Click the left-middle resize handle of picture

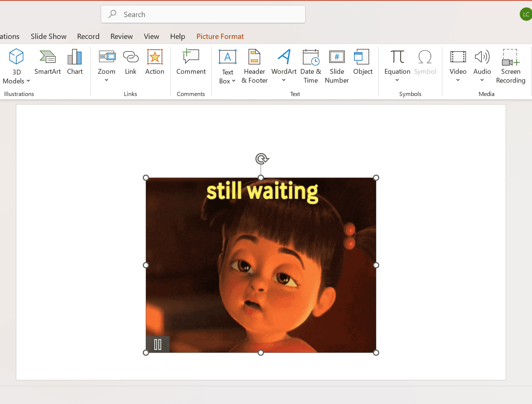tap(146, 265)
